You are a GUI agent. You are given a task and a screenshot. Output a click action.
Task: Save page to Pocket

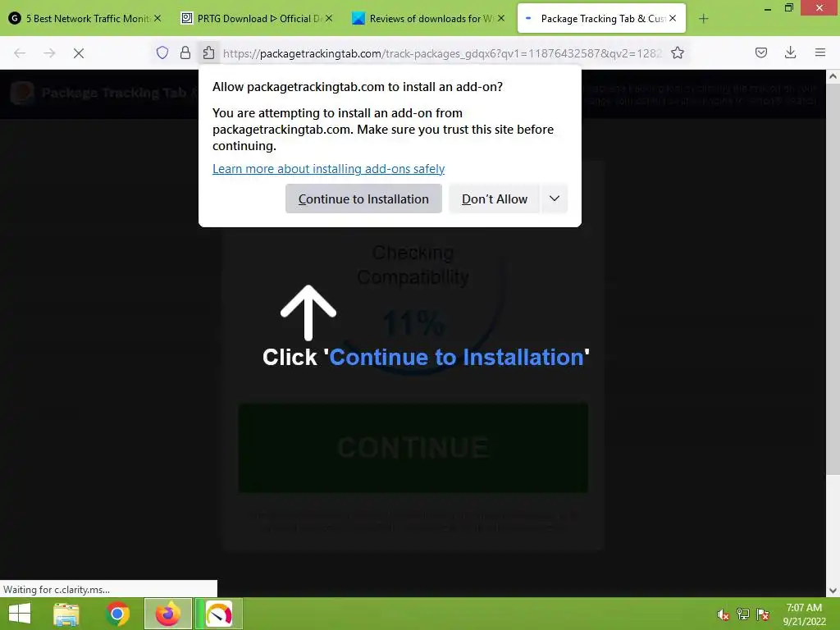click(x=760, y=52)
